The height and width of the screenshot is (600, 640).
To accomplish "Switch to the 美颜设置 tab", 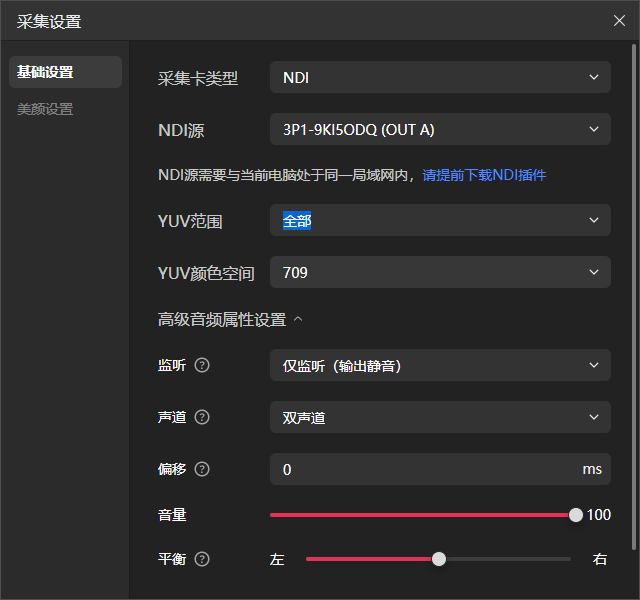I will click(45, 109).
